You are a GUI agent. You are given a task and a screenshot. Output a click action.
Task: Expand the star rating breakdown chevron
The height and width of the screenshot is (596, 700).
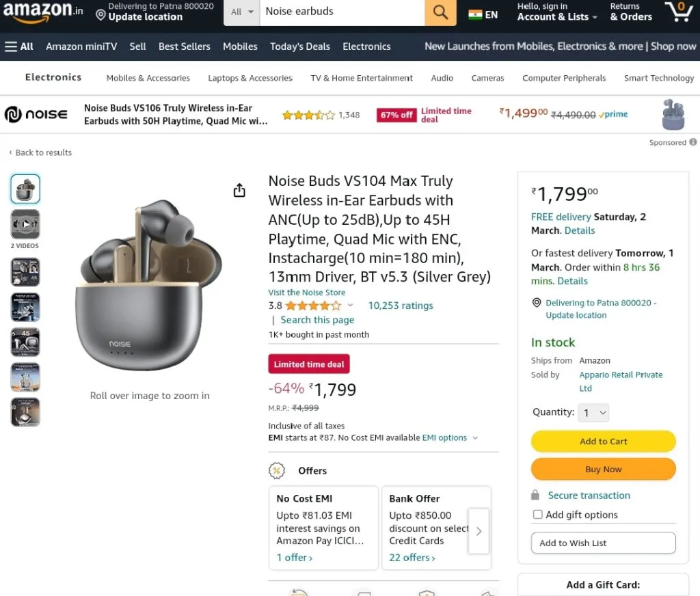[x=351, y=306]
